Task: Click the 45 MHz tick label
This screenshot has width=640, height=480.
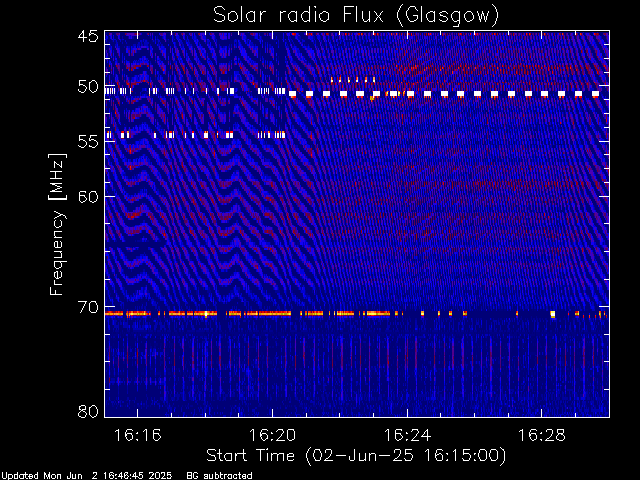Action: tap(88, 36)
